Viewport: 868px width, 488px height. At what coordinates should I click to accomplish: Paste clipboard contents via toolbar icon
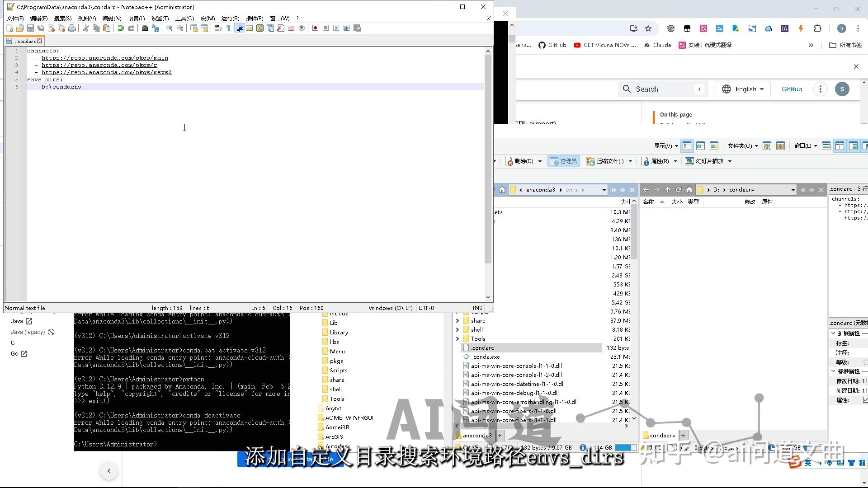(107, 28)
